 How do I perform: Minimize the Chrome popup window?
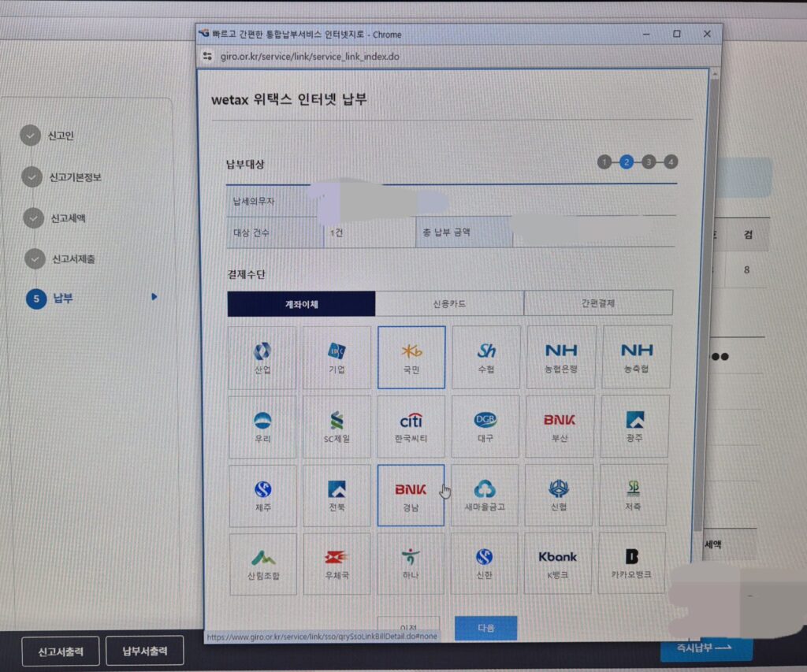646,34
